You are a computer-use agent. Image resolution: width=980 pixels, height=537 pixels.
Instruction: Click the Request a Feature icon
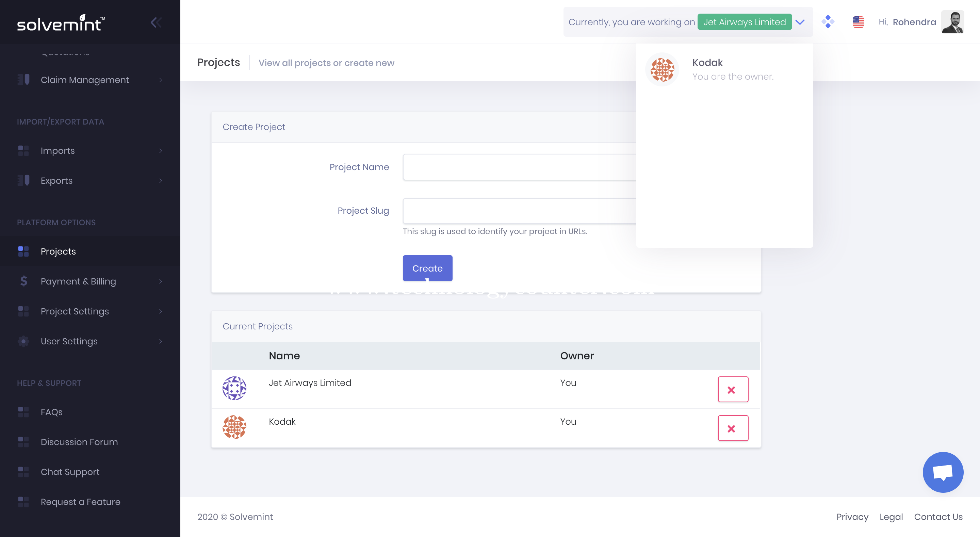23,502
